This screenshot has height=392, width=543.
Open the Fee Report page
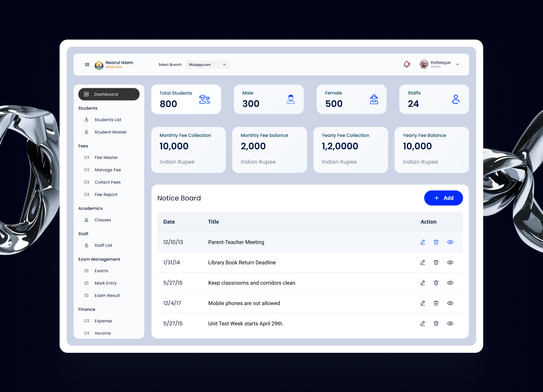click(x=106, y=194)
